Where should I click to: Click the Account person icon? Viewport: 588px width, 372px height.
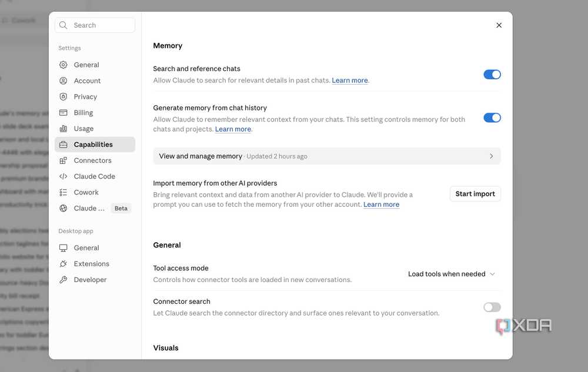pyautogui.click(x=64, y=81)
